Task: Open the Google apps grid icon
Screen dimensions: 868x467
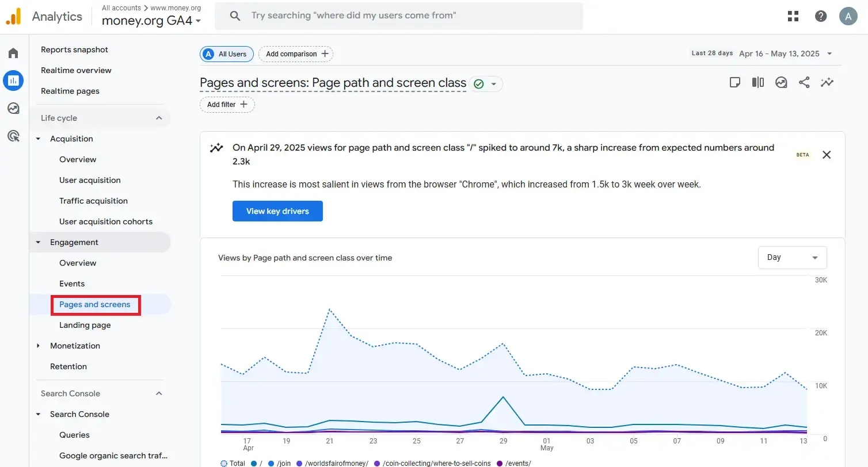Action: pos(793,16)
